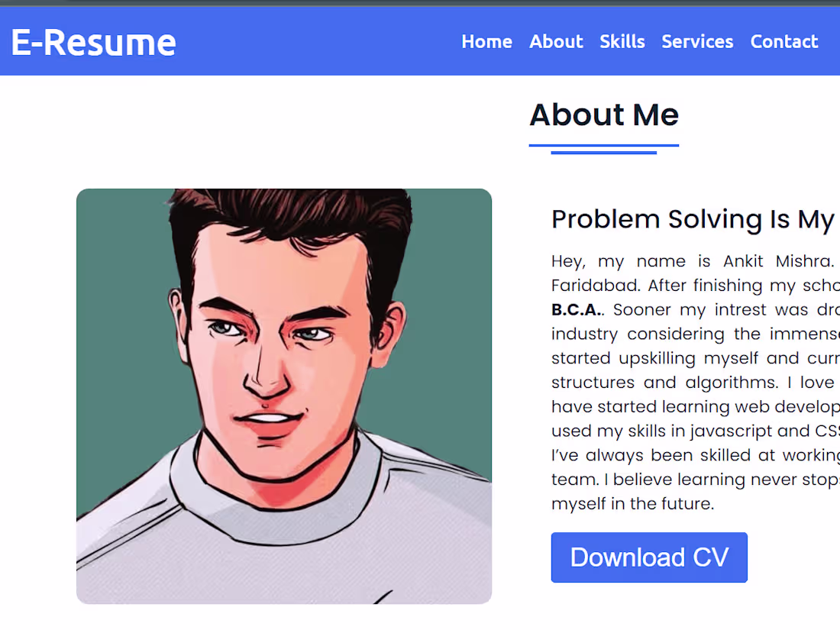The width and height of the screenshot is (840, 630).
Task: Click the portrait illustration image
Action: coord(284,396)
